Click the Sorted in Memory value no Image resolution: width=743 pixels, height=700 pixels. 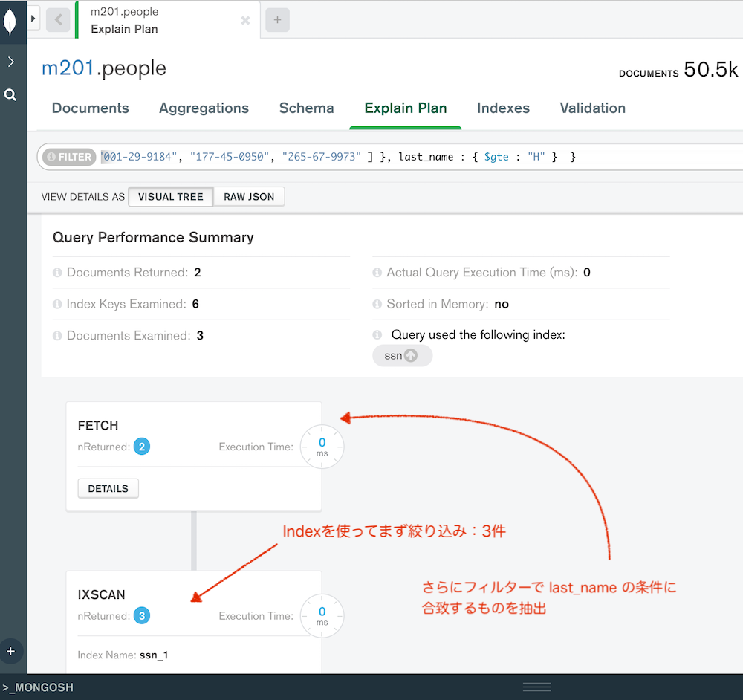click(502, 304)
